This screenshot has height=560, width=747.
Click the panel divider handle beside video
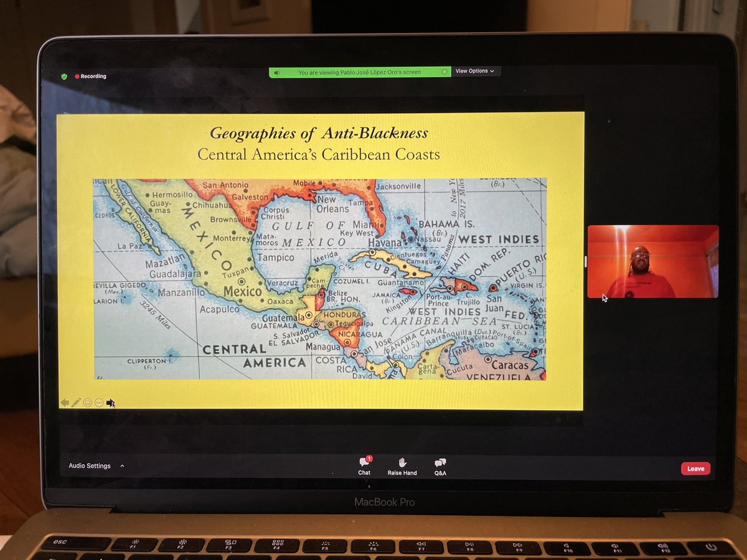(x=585, y=261)
